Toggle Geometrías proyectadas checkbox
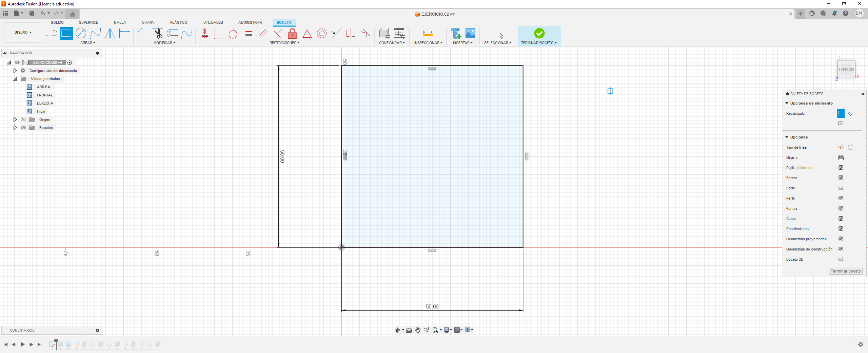The image size is (868, 353). point(841,239)
